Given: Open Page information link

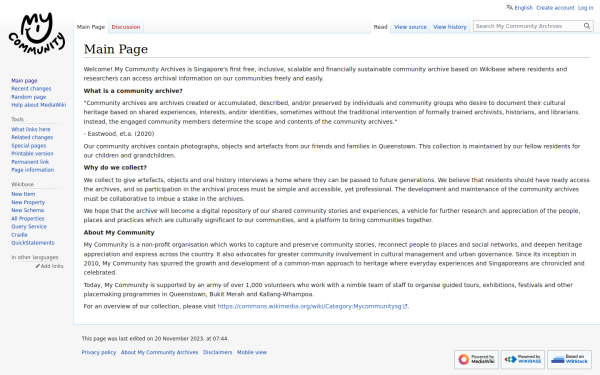Looking at the screenshot, I should (x=33, y=170).
